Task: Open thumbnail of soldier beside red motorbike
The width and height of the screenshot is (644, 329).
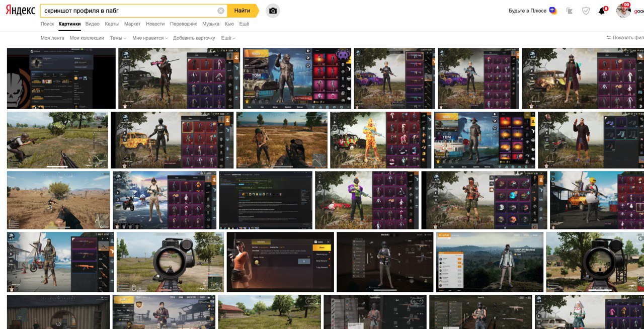Action: pos(60,262)
